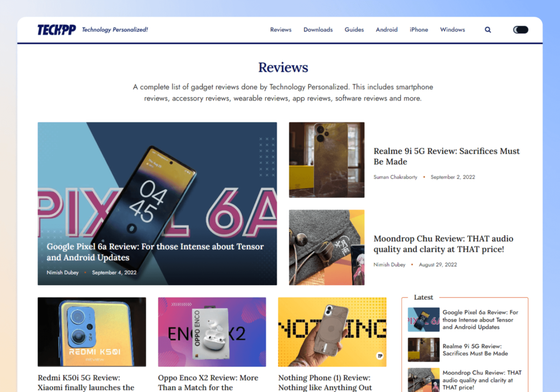Screen dimensions: 560x392
Task: Open the Oppo Enco X2 Review title
Action: point(208,382)
